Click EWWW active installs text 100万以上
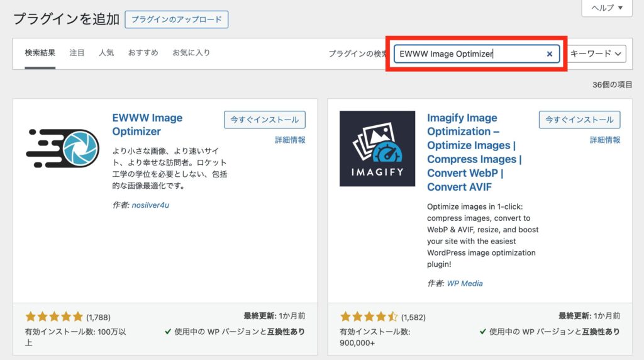This screenshot has width=644, height=360. pyautogui.click(x=75, y=337)
